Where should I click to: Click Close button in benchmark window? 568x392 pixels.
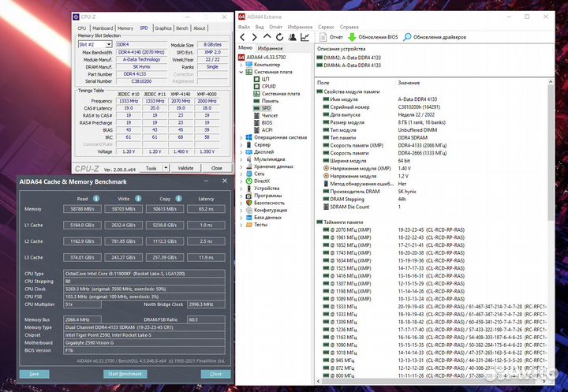pyautogui.click(x=215, y=374)
